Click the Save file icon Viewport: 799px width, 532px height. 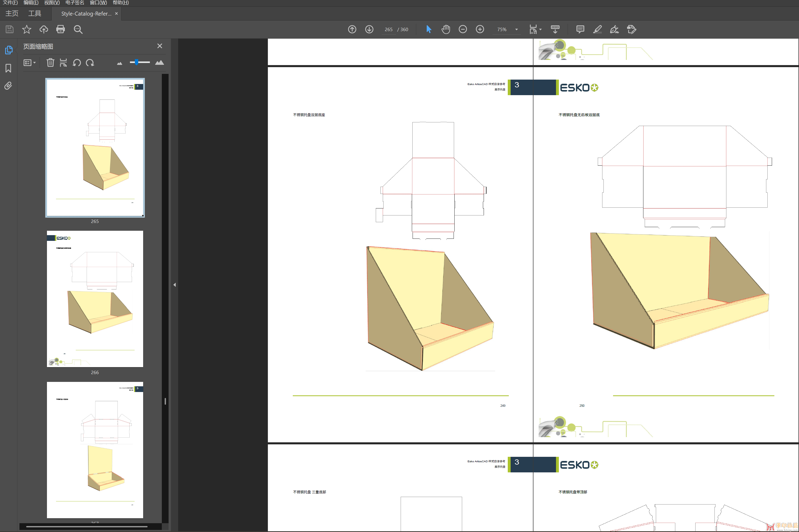tap(10, 30)
